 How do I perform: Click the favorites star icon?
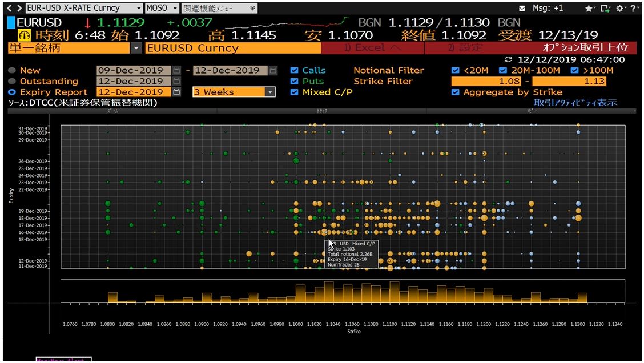tap(589, 9)
